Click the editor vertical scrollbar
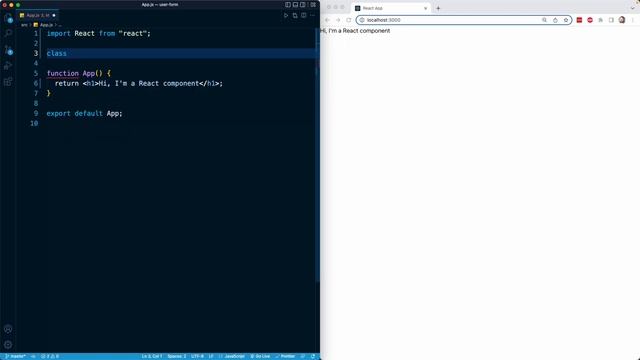 pyautogui.click(x=318, y=155)
